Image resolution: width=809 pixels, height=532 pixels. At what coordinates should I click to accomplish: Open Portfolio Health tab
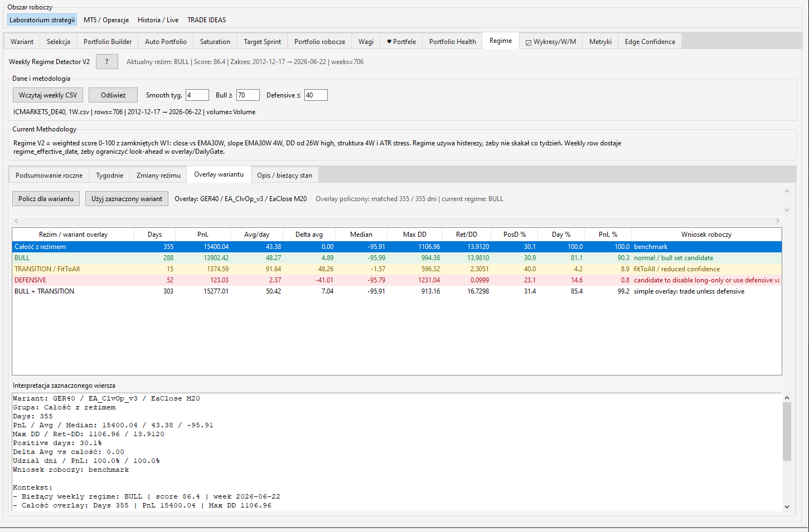coord(453,42)
